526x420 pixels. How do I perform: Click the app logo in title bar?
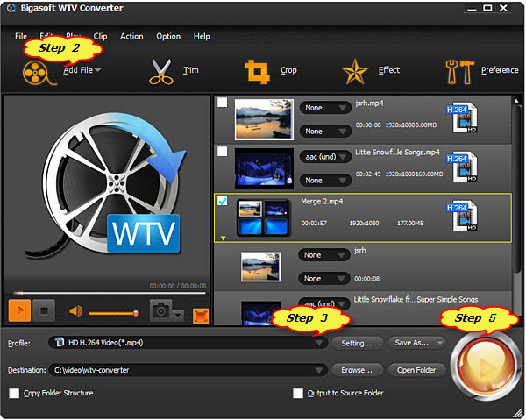[x=11, y=8]
